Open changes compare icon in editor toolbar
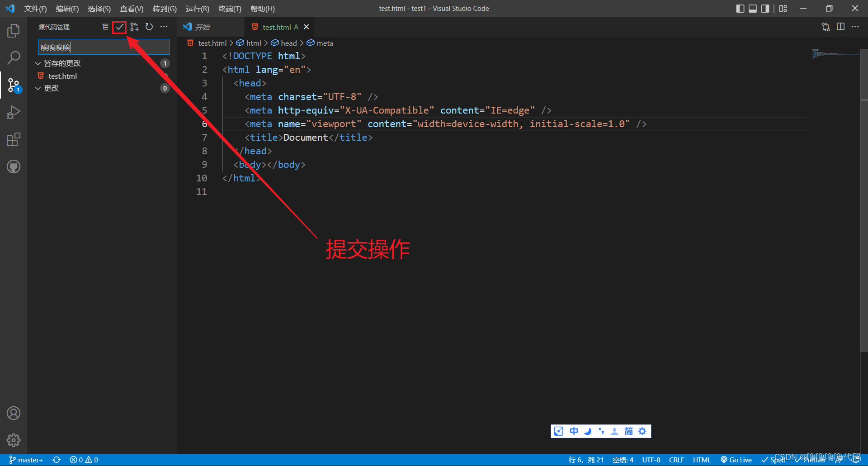 tap(826, 27)
